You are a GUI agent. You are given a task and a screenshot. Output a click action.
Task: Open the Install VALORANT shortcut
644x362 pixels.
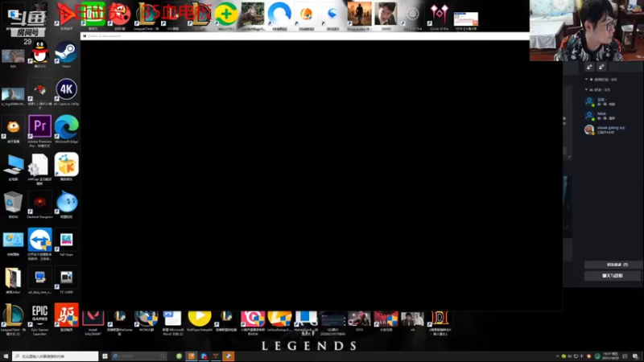93,323
